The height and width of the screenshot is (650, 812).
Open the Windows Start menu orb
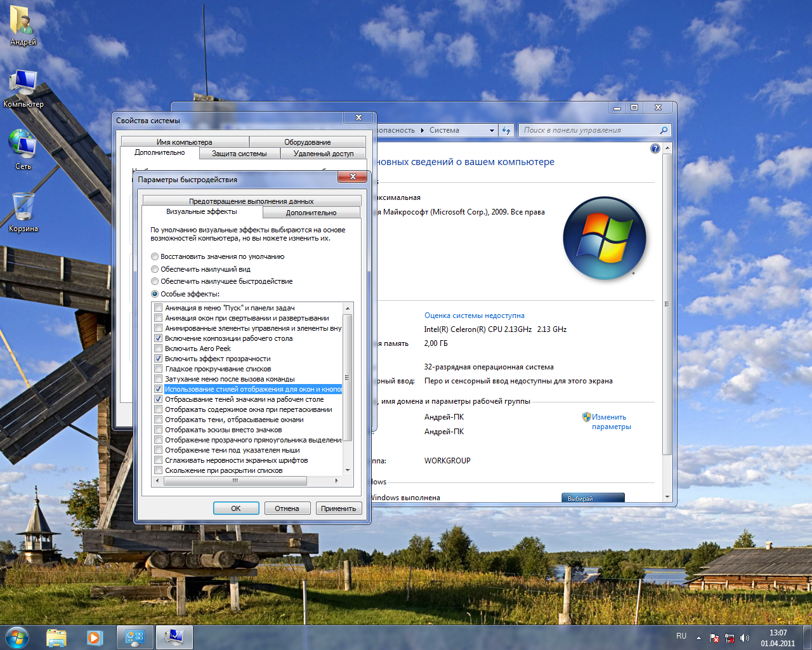(16, 637)
